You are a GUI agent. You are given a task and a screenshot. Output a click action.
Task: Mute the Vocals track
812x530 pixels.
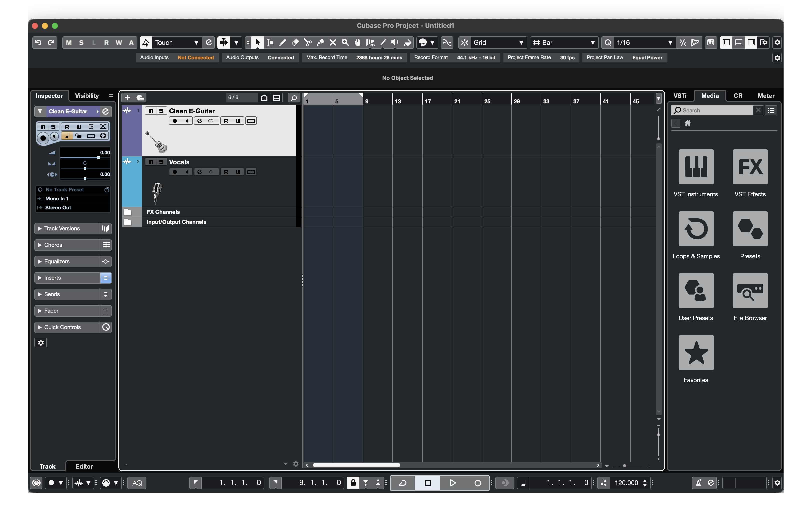click(x=151, y=162)
